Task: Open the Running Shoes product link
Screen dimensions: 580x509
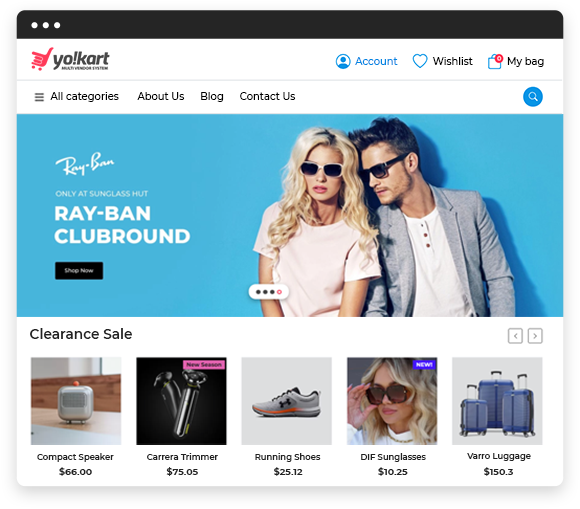Action: point(287,457)
